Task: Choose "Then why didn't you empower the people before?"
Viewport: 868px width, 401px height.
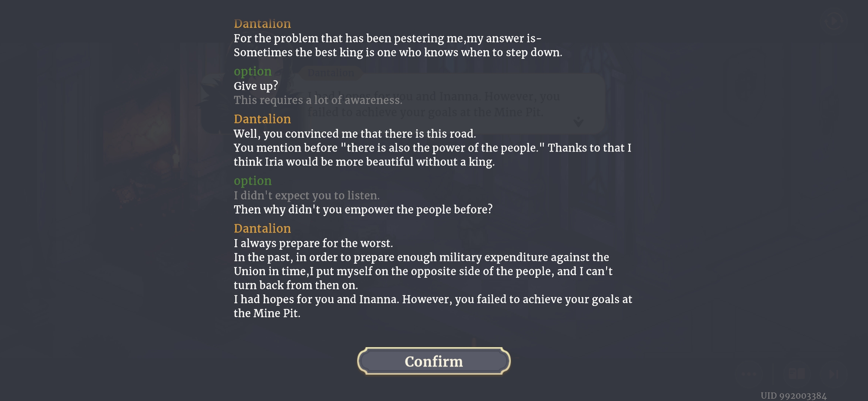Action: pos(363,209)
